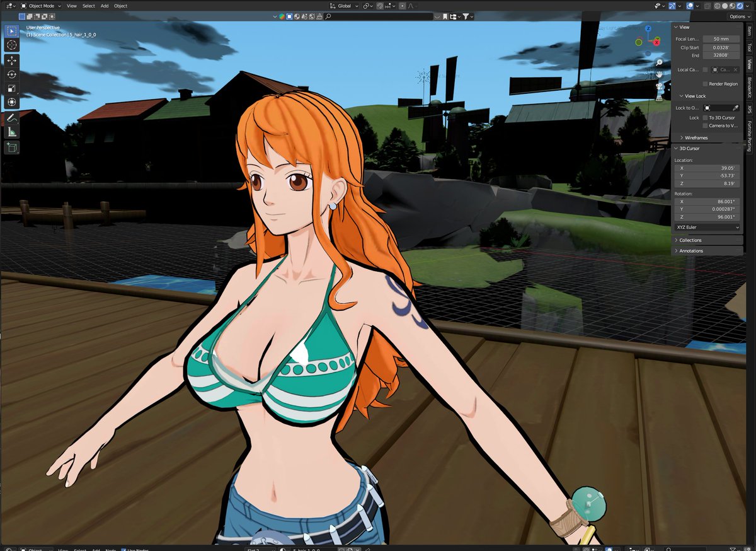This screenshot has width=756, height=551.
Task: Switch to rendered viewport shading
Action: point(740,6)
